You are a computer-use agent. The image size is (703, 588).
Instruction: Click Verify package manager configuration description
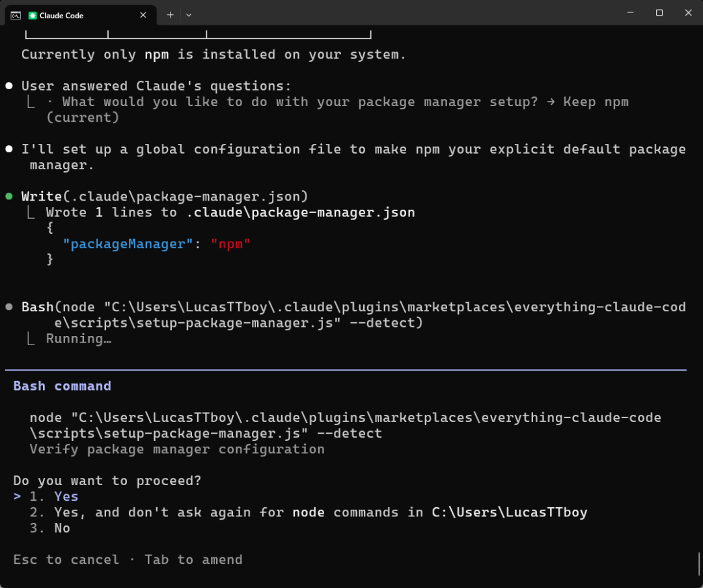(x=177, y=449)
